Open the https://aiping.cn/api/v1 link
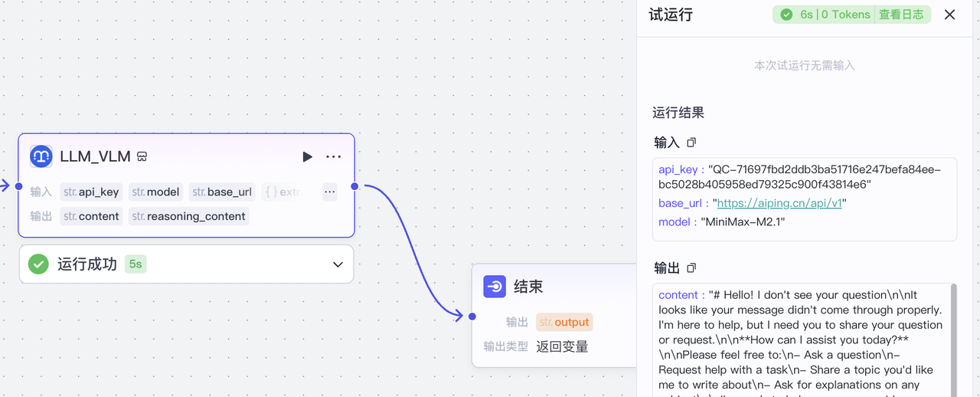Image resolution: width=980 pixels, height=397 pixels. tap(779, 203)
